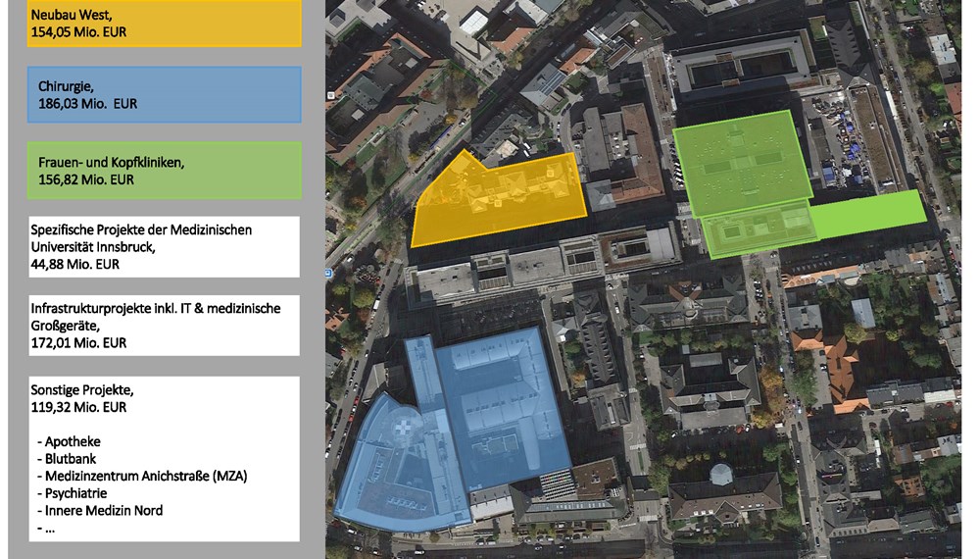This screenshot has width=980, height=559.
Task: Click the text '119,32 Mio. EUR'
Action: (x=78, y=408)
